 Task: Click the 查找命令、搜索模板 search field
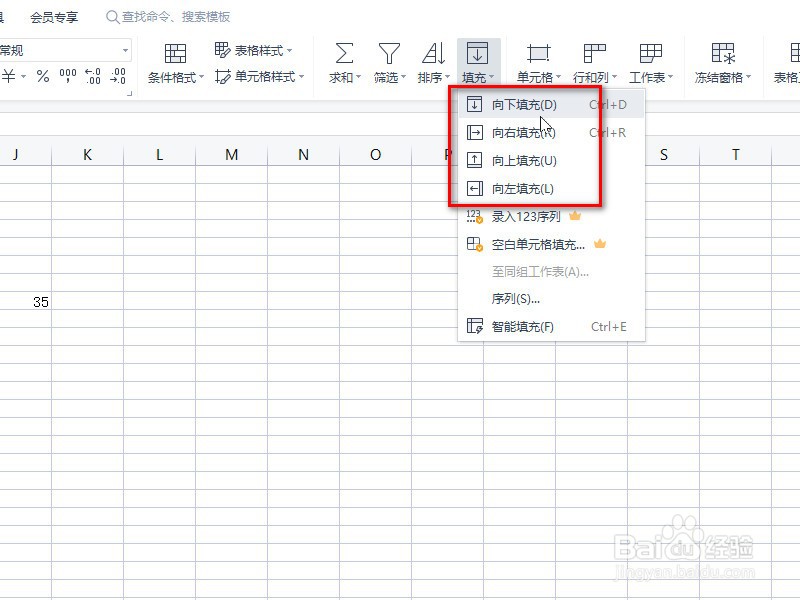(x=168, y=17)
